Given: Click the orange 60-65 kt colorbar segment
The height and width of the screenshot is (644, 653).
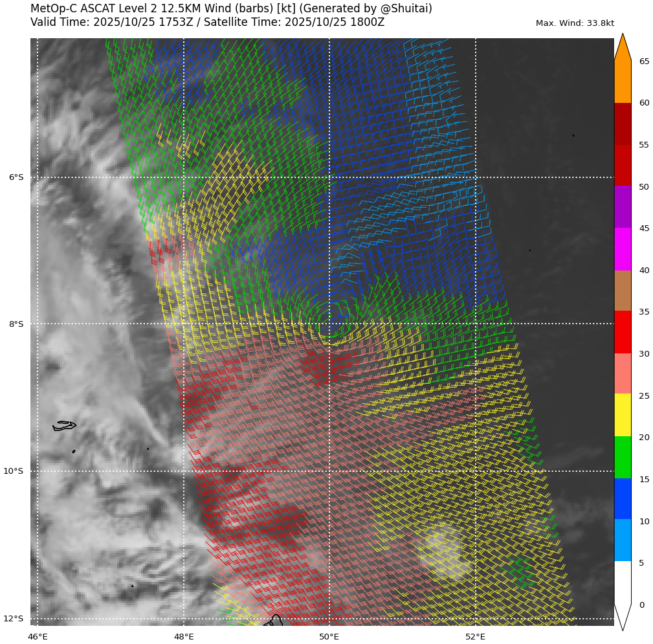Looking at the screenshot, I should click(622, 82).
